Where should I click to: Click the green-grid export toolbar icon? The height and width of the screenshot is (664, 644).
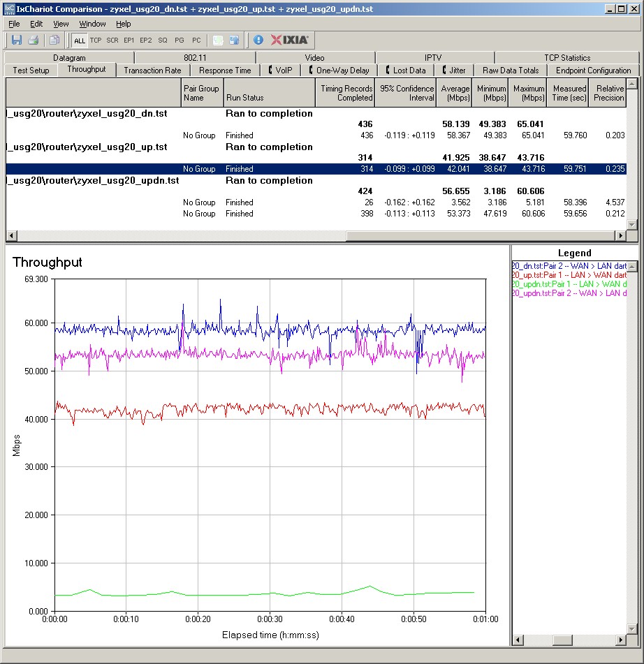point(218,40)
